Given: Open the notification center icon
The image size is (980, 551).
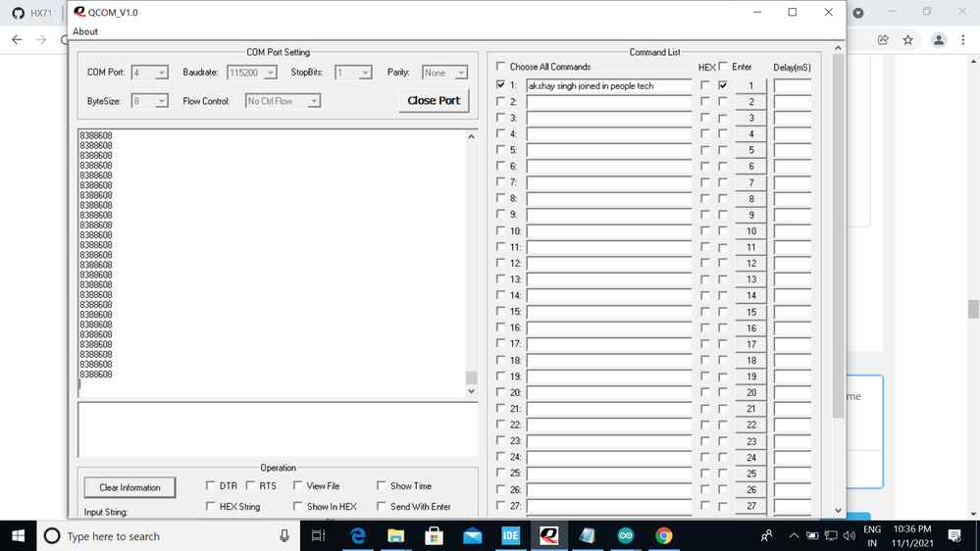Looking at the screenshot, I should click(954, 536).
